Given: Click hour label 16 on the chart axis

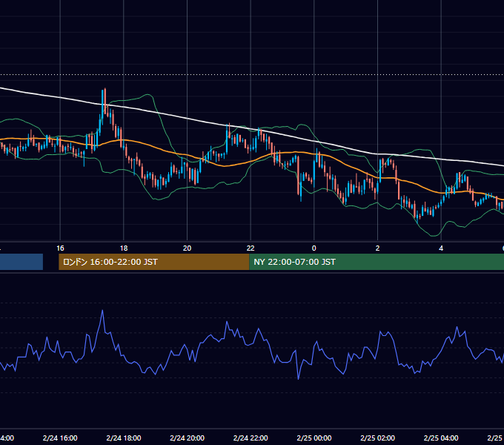Looking at the screenshot, I should pyautogui.click(x=60, y=248).
